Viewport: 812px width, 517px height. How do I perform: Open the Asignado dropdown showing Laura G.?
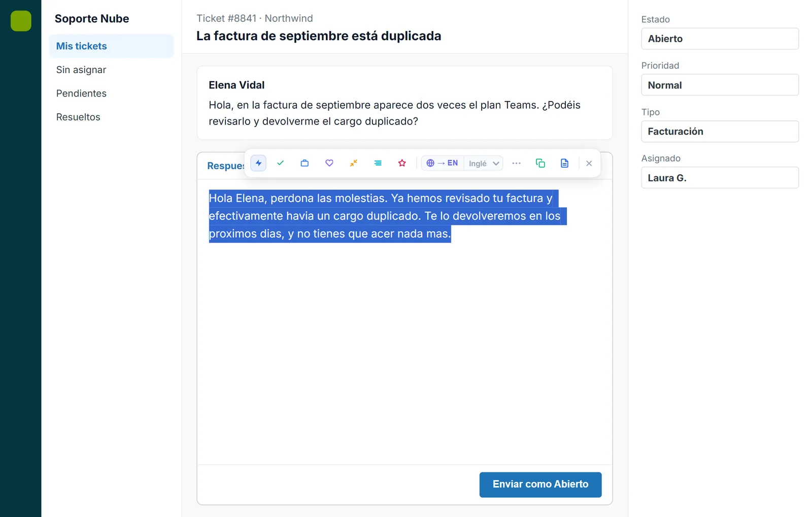[x=720, y=178]
